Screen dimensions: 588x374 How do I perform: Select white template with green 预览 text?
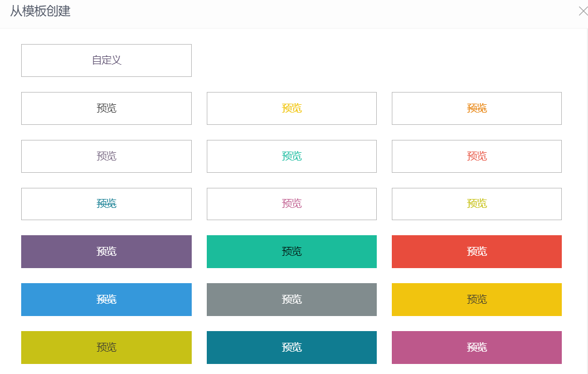[291, 156]
